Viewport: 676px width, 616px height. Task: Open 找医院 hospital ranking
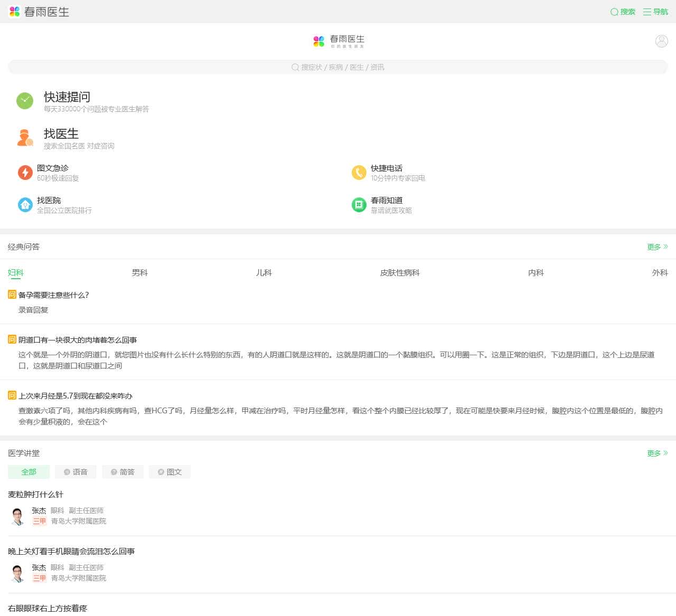[x=49, y=200]
